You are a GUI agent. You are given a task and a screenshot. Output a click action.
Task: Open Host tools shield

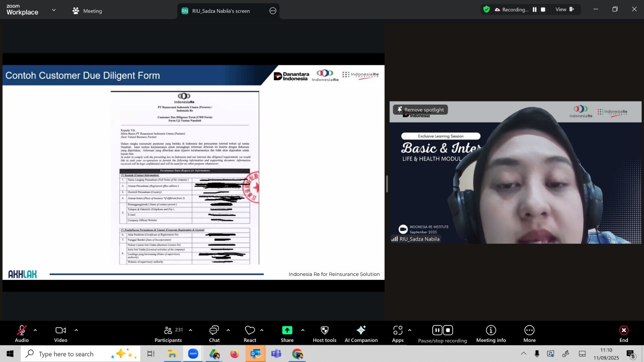(x=324, y=334)
